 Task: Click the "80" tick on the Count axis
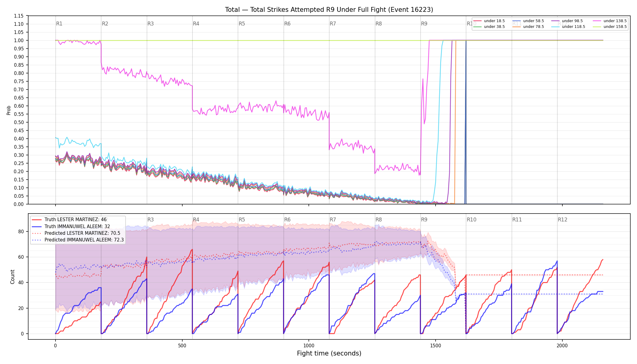pos(21,231)
